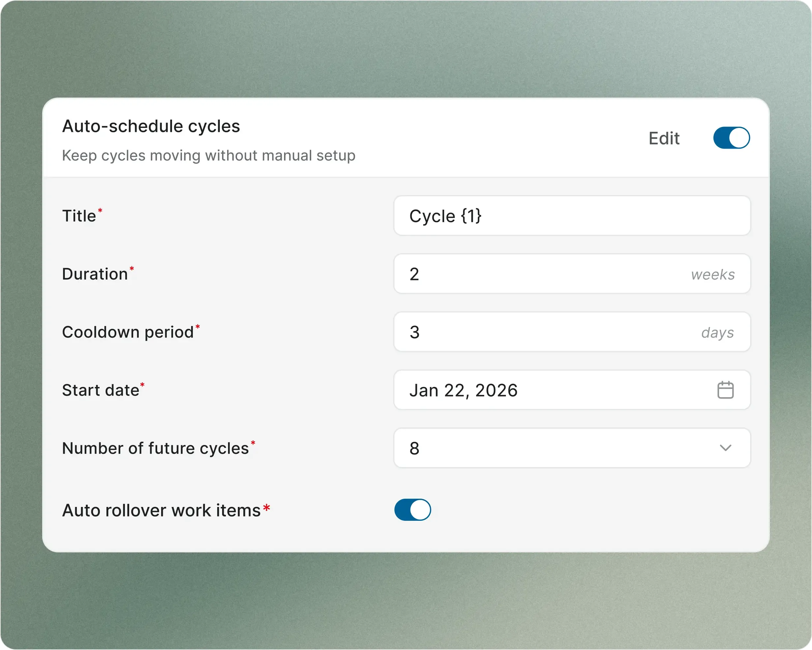The height and width of the screenshot is (650, 812).
Task: Click the required asterisk beside Title
Action: point(100,210)
